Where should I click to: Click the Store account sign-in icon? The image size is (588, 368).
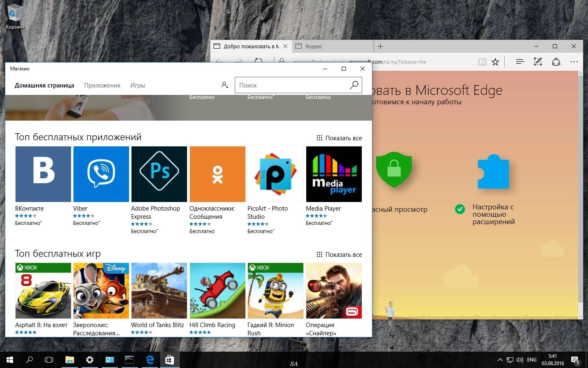[x=225, y=85]
